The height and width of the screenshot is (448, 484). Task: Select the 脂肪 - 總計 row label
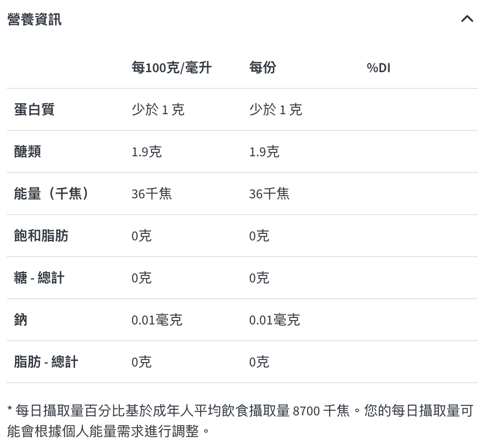click(46, 362)
